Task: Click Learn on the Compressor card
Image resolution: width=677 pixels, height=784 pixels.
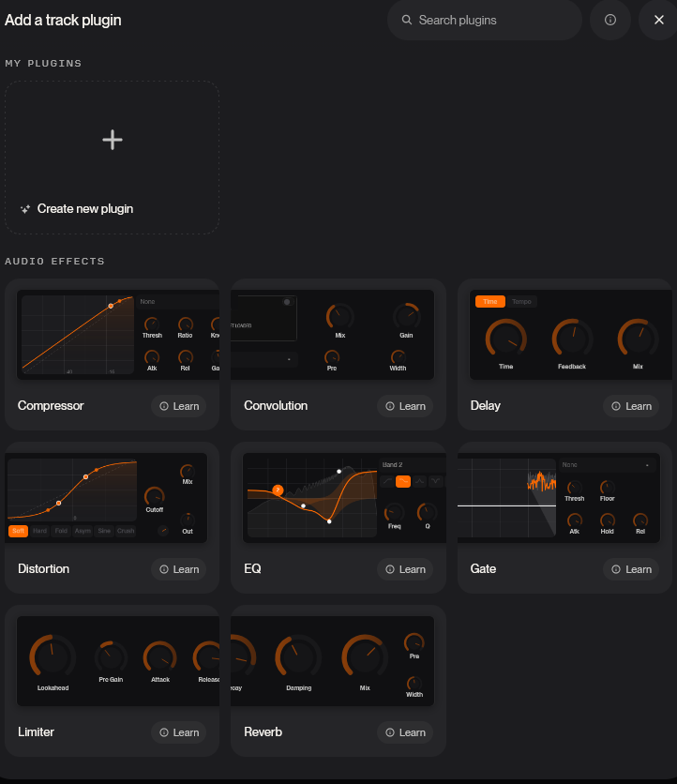Action: click(179, 406)
